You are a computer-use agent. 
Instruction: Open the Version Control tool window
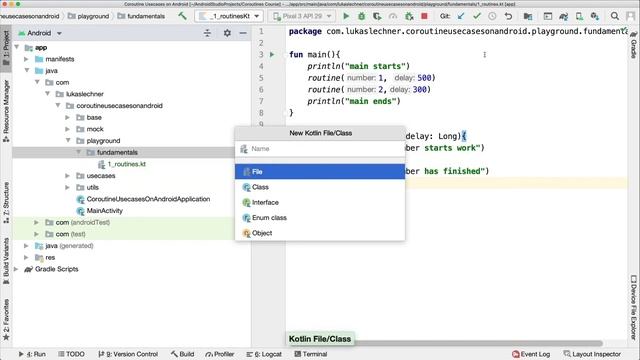coord(128,354)
